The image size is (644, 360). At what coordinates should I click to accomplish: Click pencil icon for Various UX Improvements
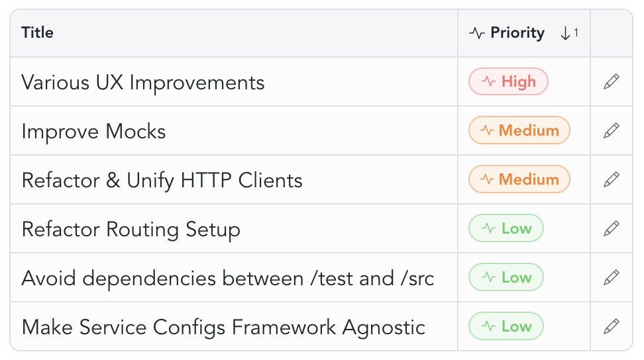click(612, 82)
